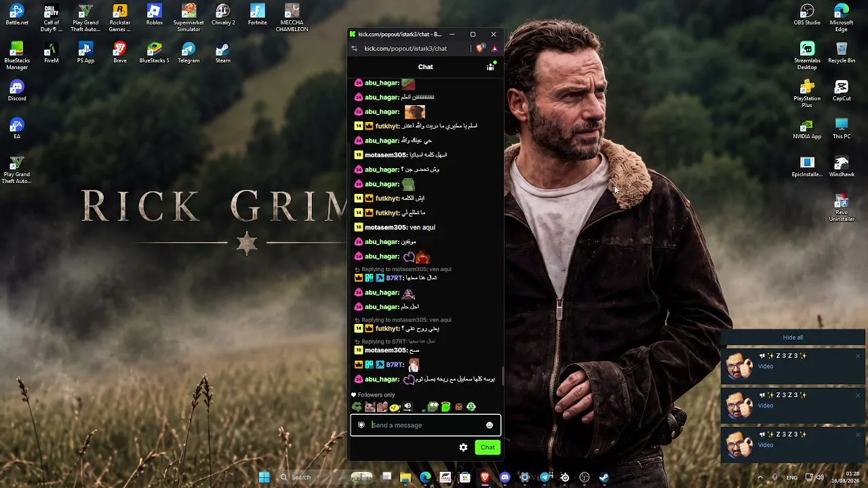The height and width of the screenshot is (488, 868).
Task: Send message with green Chat button
Action: (x=488, y=447)
